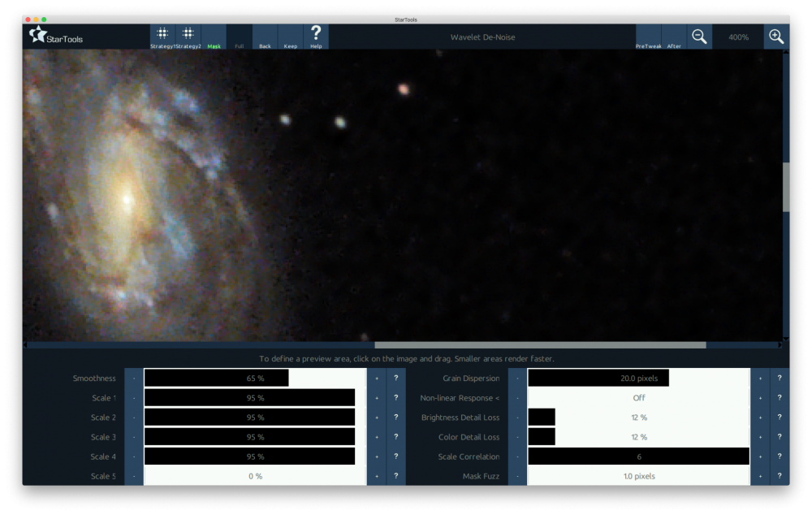
Task: Decrease Scale 3 with minus button
Action: [x=134, y=437]
